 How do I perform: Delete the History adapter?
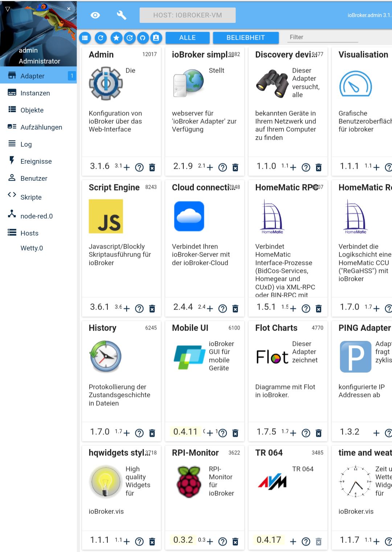(x=152, y=433)
